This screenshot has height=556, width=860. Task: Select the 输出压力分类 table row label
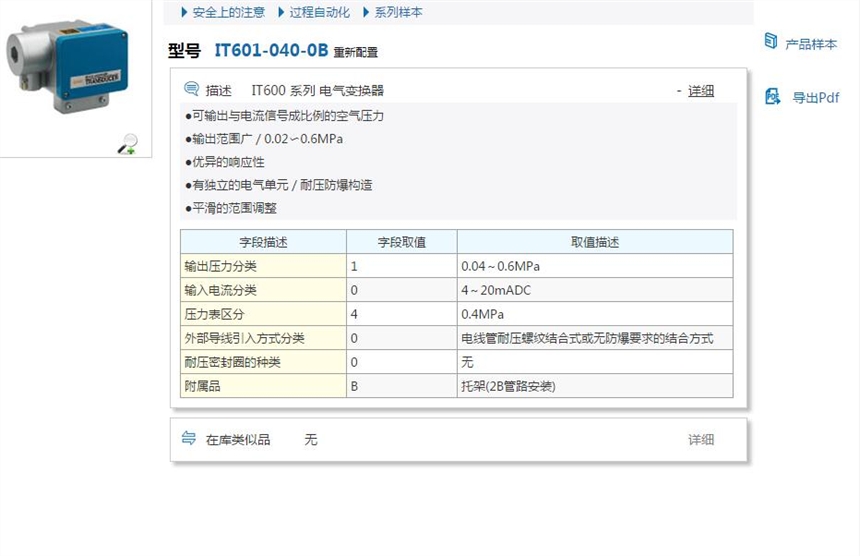(x=221, y=266)
